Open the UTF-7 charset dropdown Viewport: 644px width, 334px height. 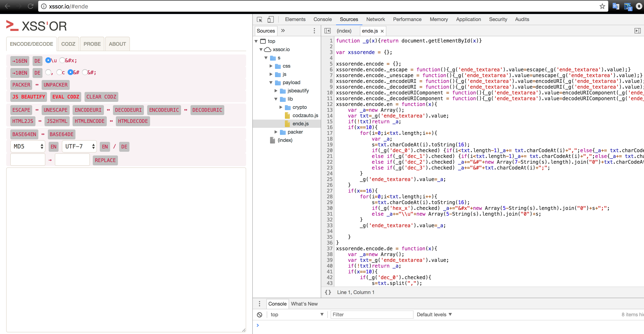click(x=79, y=146)
